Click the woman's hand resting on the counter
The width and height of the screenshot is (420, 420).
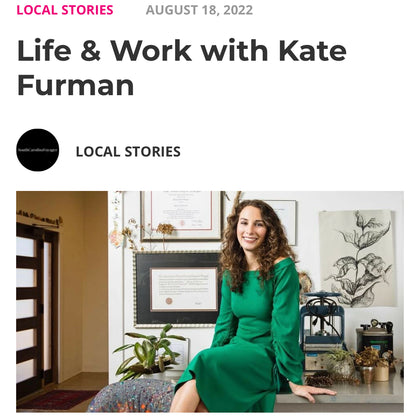(313, 393)
